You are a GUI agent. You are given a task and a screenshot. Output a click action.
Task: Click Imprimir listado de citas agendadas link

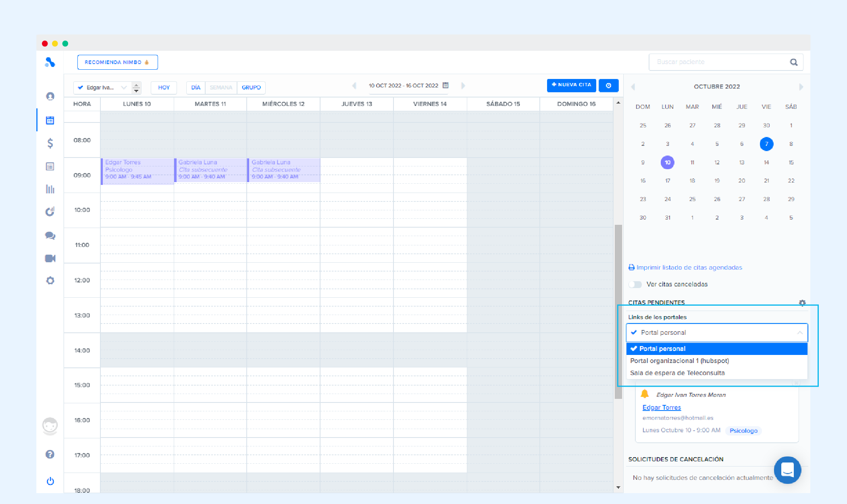click(689, 268)
